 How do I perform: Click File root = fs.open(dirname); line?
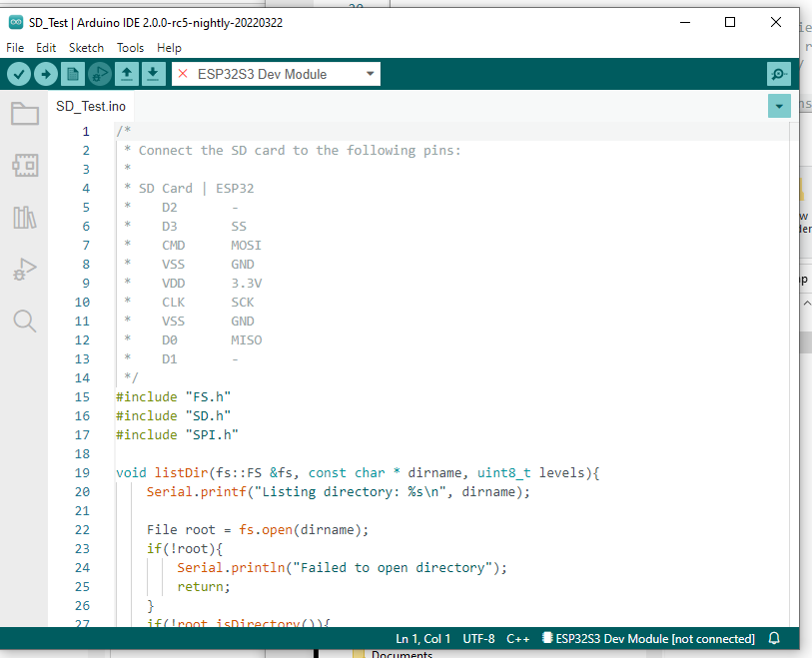[258, 529]
